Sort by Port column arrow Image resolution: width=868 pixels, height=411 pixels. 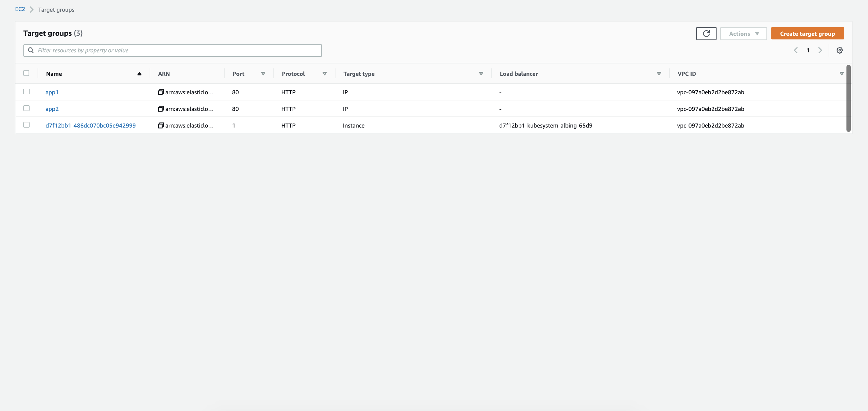click(x=263, y=74)
